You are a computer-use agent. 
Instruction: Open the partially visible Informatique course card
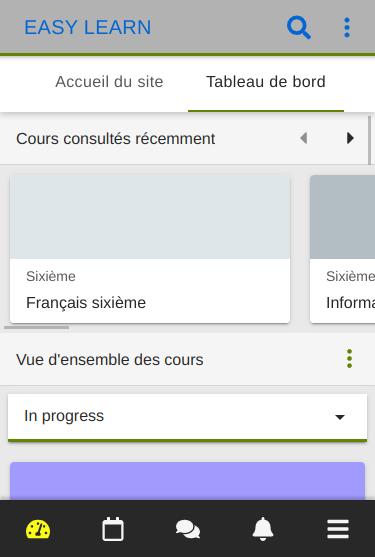click(342, 249)
